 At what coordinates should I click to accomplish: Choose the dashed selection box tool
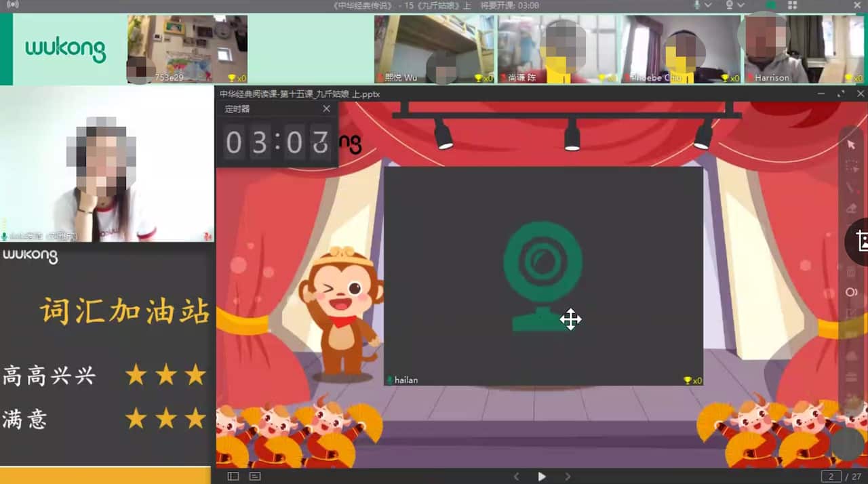tap(852, 166)
